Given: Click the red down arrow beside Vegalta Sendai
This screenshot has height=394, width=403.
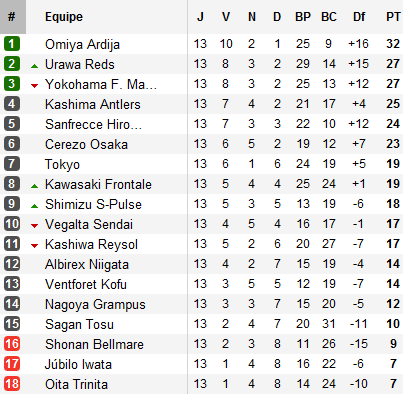Looking at the screenshot, I should (34, 226).
